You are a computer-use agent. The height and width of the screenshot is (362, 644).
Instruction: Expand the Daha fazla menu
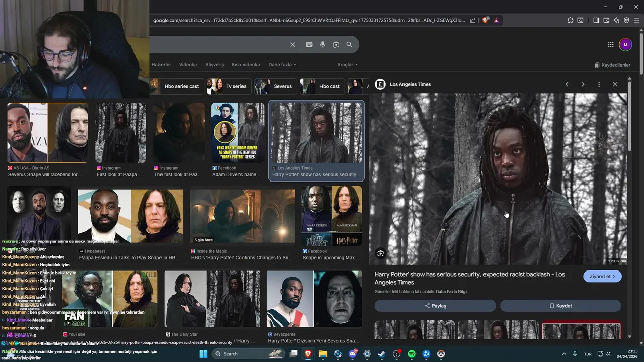(x=282, y=65)
